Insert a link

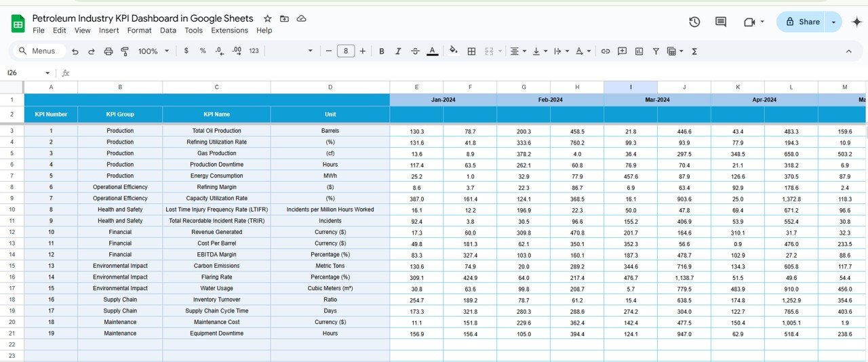pyautogui.click(x=606, y=51)
